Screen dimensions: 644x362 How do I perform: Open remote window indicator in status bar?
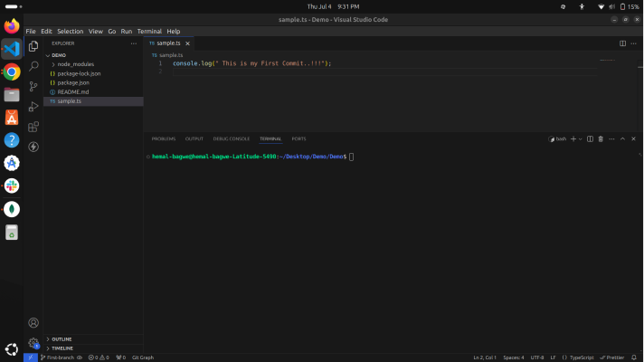point(31,357)
